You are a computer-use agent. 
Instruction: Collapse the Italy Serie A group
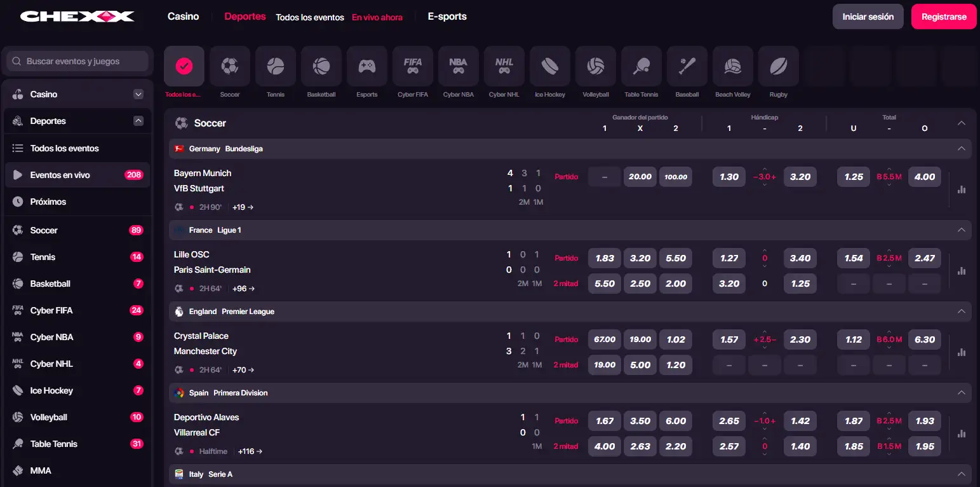pos(962,474)
